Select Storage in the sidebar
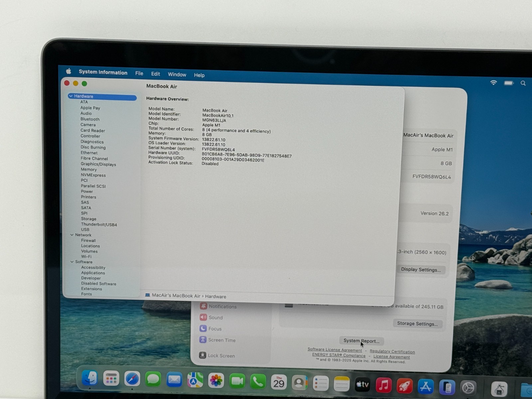Screen dimensions: 532x399 pyautogui.click(x=89, y=219)
